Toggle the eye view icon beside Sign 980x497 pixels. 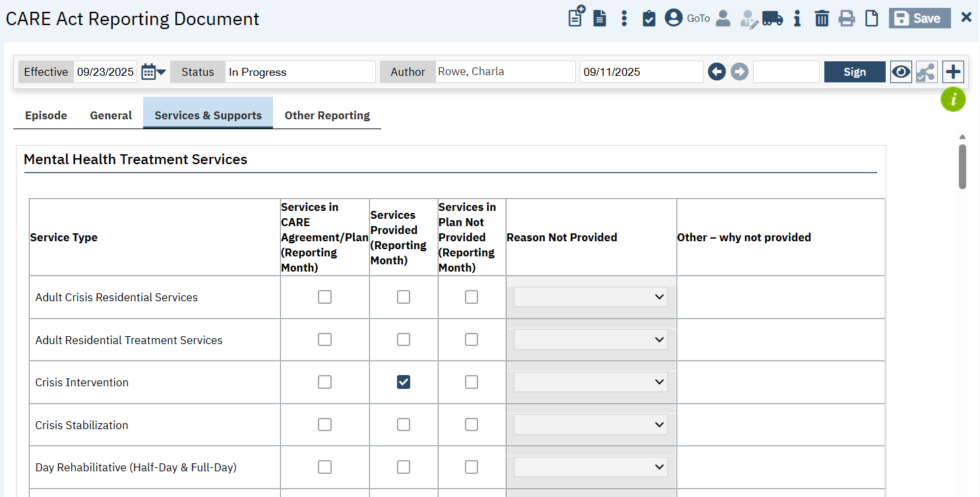[901, 72]
